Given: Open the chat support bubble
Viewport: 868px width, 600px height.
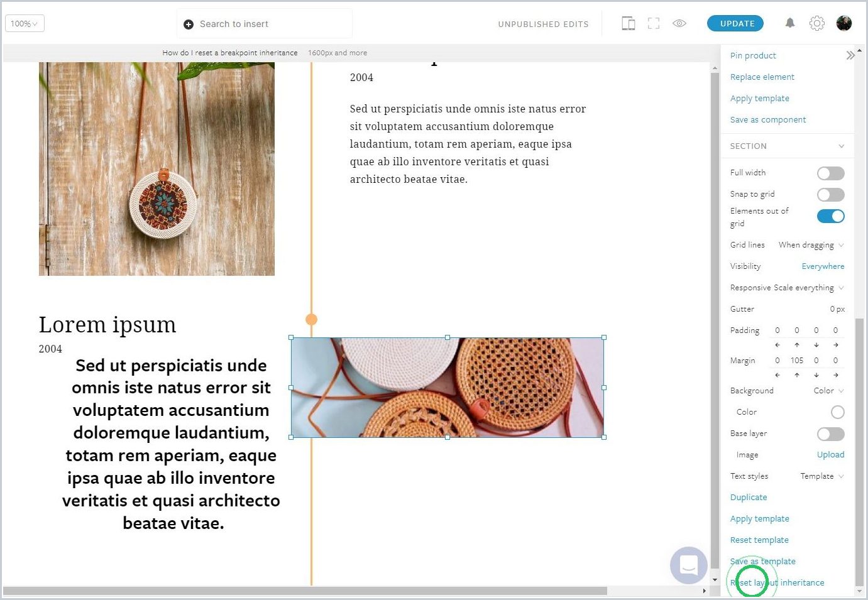Looking at the screenshot, I should pyautogui.click(x=689, y=565).
